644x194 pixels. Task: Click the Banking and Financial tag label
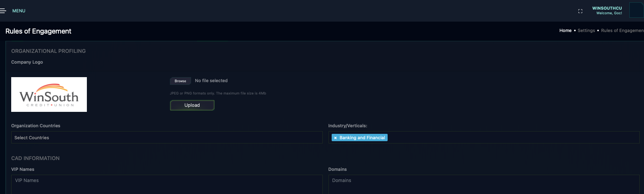pyautogui.click(x=362, y=138)
